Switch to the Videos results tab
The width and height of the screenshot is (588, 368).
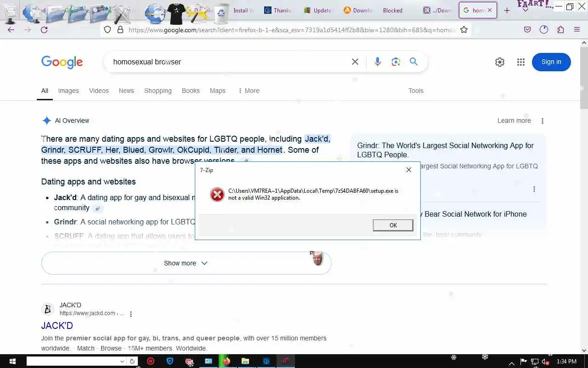click(x=99, y=91)
